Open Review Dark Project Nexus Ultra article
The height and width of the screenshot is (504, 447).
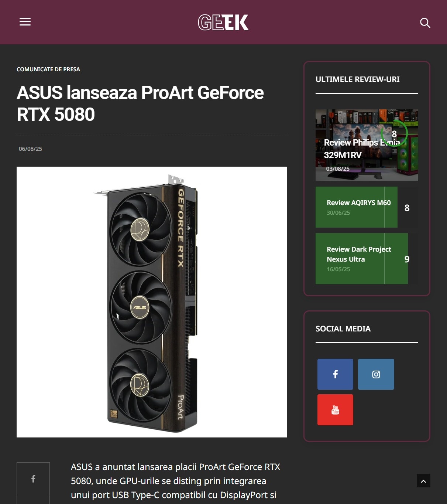(359, 254)
